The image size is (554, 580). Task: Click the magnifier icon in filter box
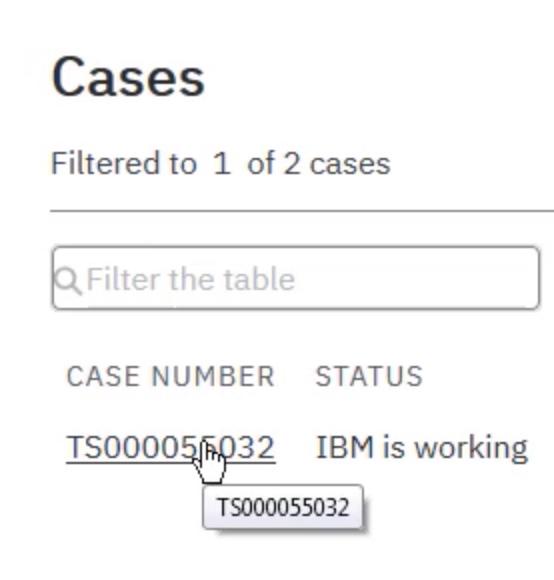pos(67,281)
